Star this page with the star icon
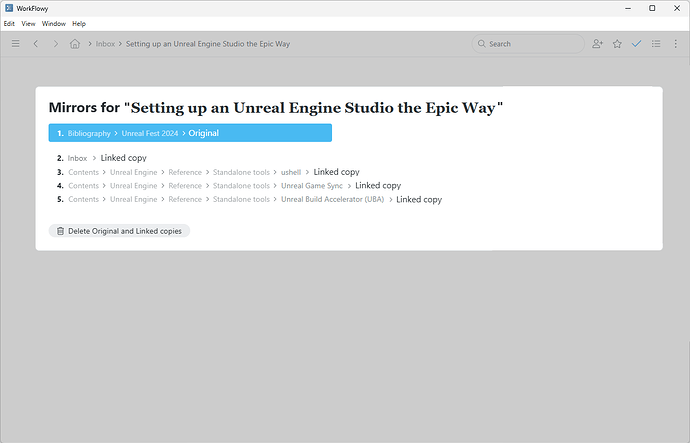690x443 pixels. [617, 44]
